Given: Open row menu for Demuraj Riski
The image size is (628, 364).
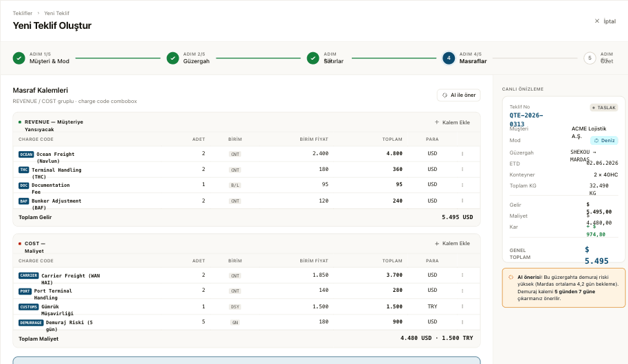Looking at the screenshot, I should pos(462,322).
